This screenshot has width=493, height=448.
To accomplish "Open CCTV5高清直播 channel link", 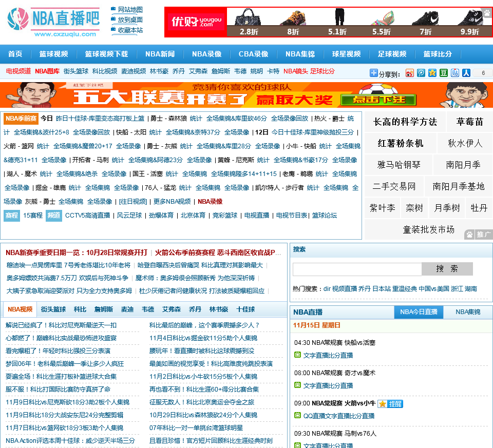I will point(87,216).
